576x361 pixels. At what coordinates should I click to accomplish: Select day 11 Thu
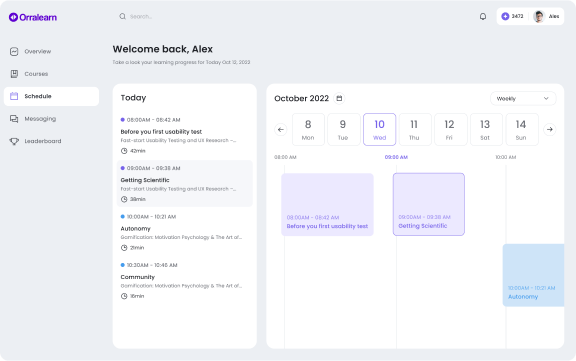tap(414, 129)
